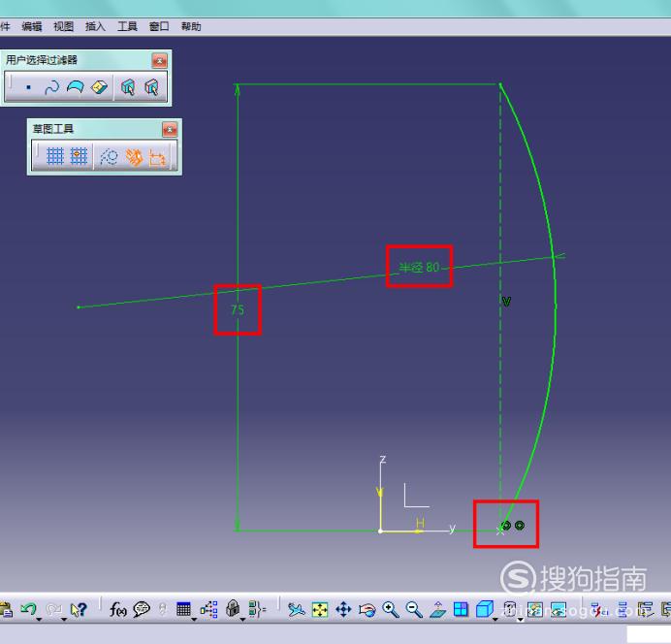Click the Normal View icon
This screenshot has width=671, height=644.
pos(437,609)
